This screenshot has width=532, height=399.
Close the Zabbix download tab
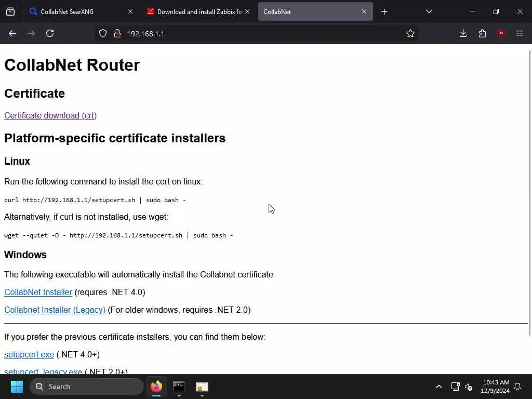pyautogui.click(x=247, y=11)
